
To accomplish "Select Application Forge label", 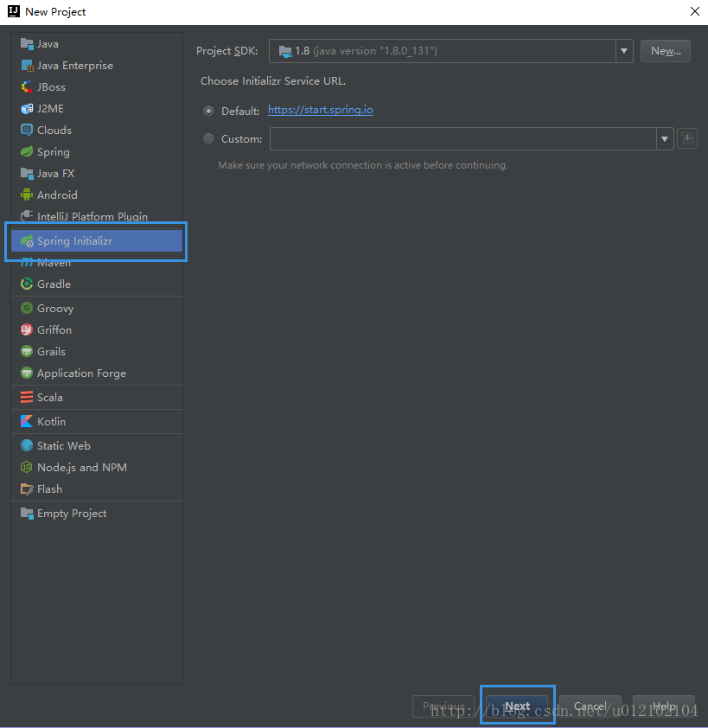I will tap(82, 374).
